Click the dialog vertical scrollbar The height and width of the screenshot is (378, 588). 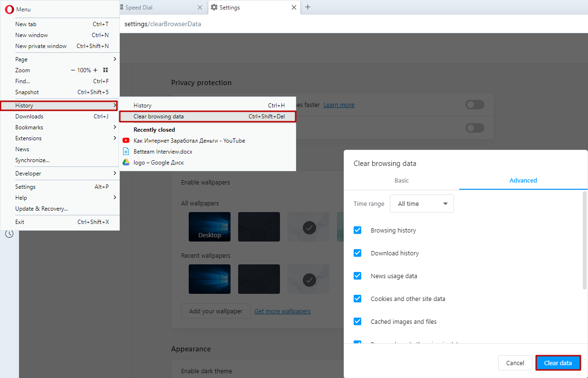584,240
